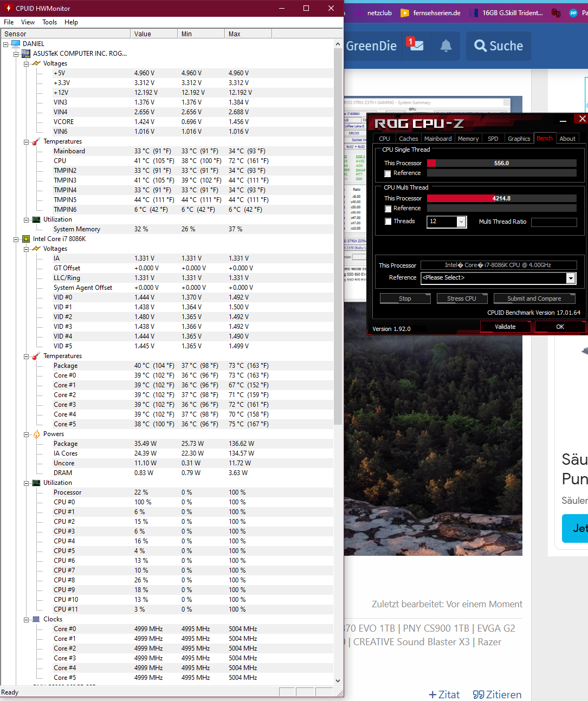Screen dimensions: 588x701
Task: Switch to the Caches tab
Action: click(408, 139)
